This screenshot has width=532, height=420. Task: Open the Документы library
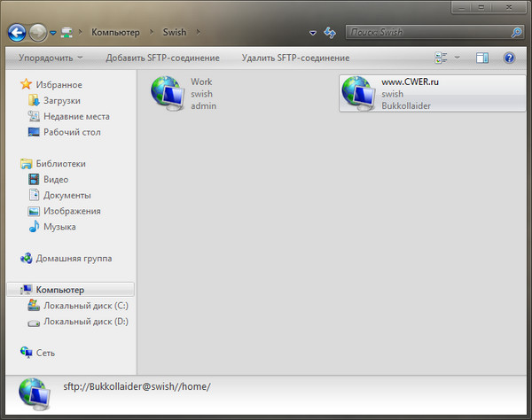click(x=66, y=195)
